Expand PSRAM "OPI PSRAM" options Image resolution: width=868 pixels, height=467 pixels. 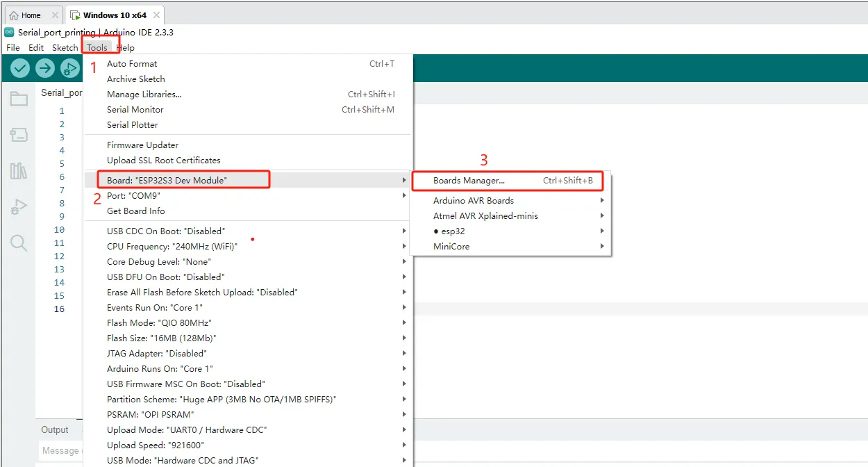pos(248,414)
